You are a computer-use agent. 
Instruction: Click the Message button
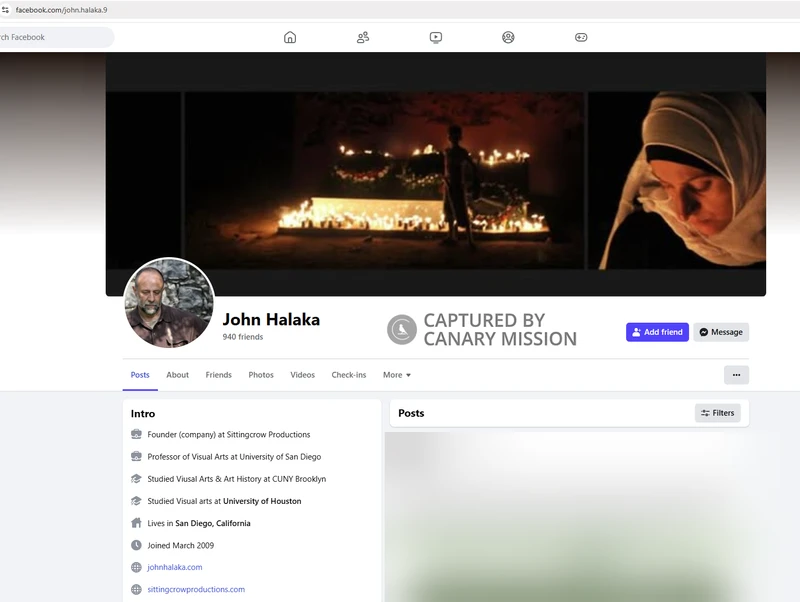pos(721,332)
